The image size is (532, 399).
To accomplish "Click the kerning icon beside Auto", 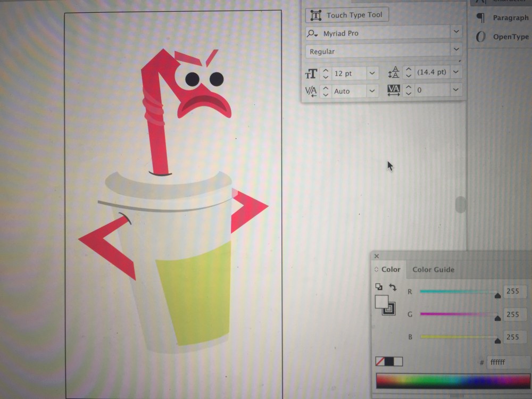I will 311,91.
